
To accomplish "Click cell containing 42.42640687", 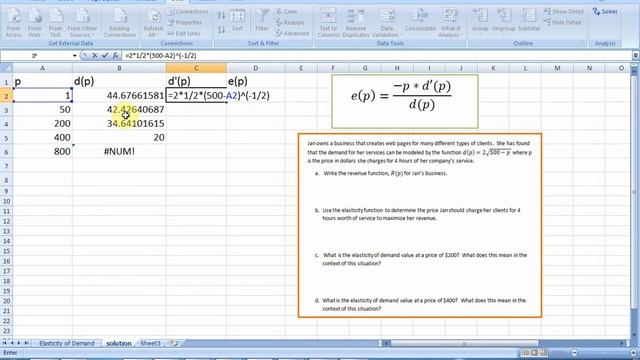I will [119, 109].
